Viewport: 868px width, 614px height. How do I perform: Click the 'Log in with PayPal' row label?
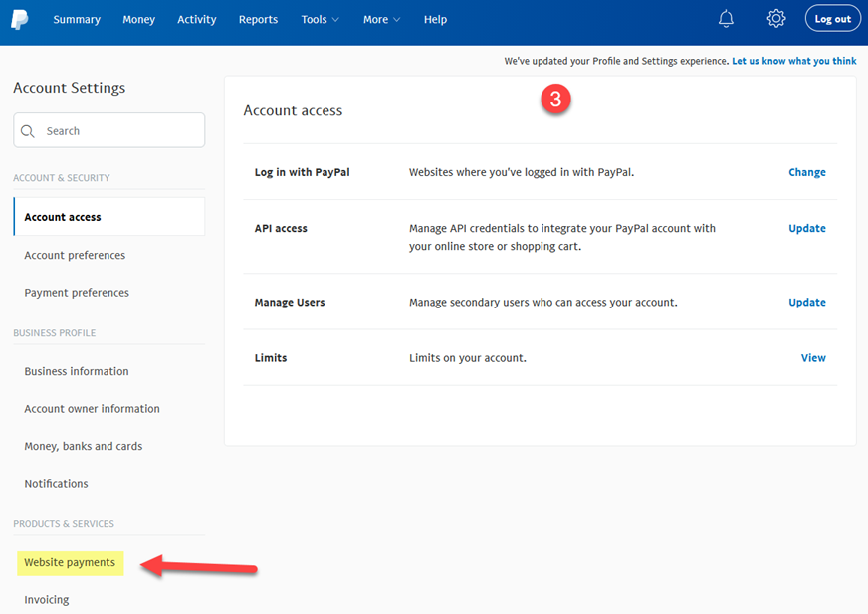coord(303,172)
